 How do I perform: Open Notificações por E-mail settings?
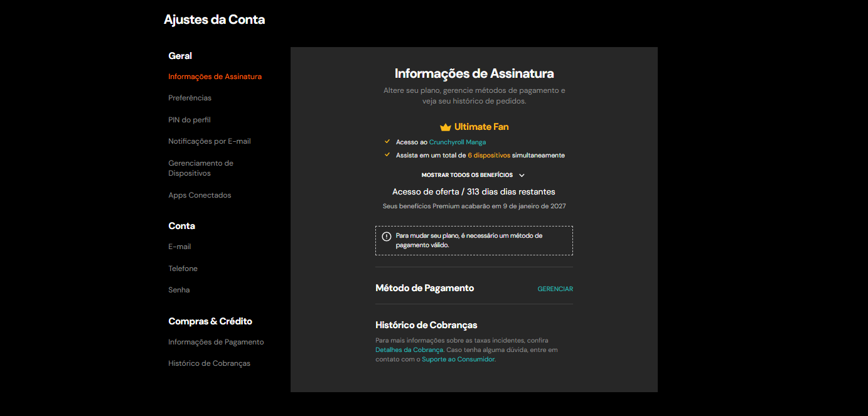[x=209, y=141]
